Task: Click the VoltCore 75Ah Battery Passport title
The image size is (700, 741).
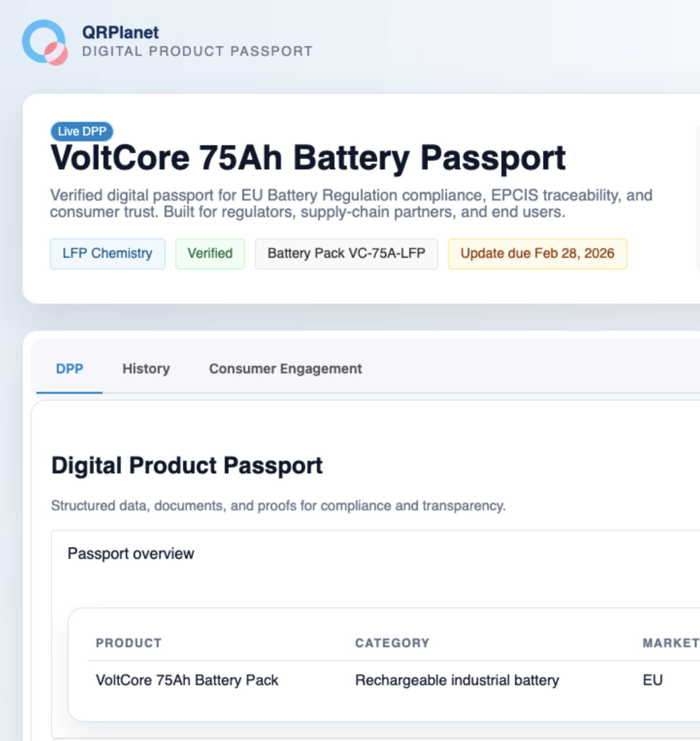Action: pyautogui.click(x=309, y=156)
